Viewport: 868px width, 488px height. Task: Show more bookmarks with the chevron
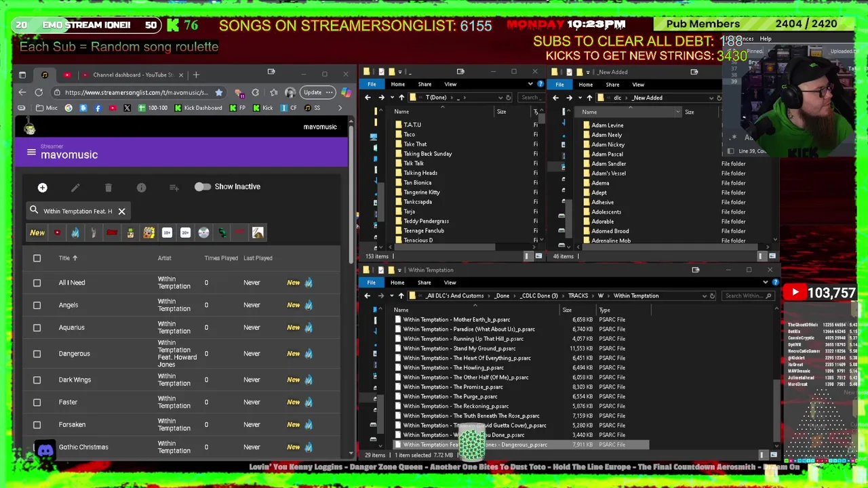coord(340,108)
